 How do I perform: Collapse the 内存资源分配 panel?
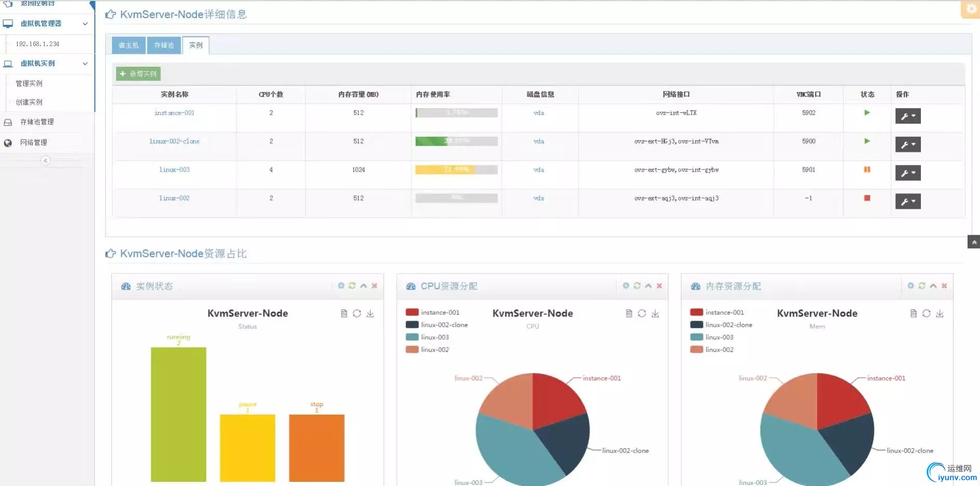(933, 285)
